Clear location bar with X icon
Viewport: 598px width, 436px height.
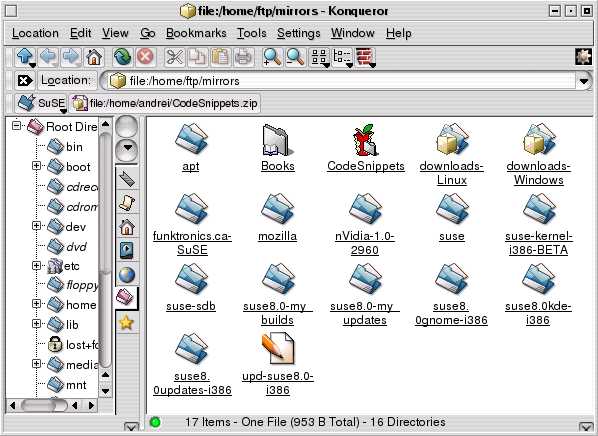(25, 80)
